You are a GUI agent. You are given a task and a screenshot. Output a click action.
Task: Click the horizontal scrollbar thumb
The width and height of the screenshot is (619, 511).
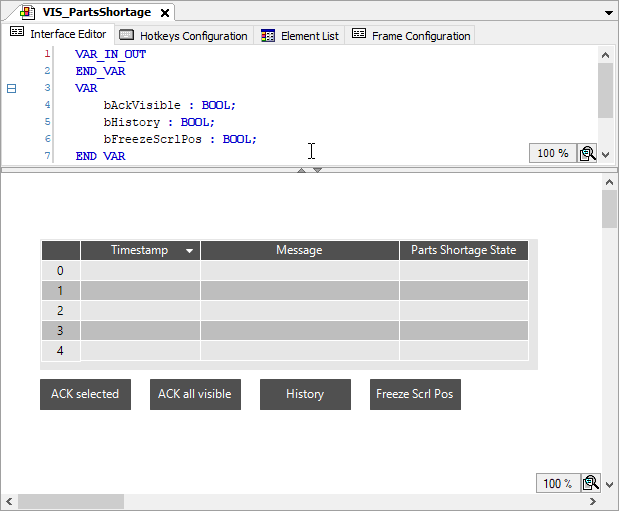[71, 502]
